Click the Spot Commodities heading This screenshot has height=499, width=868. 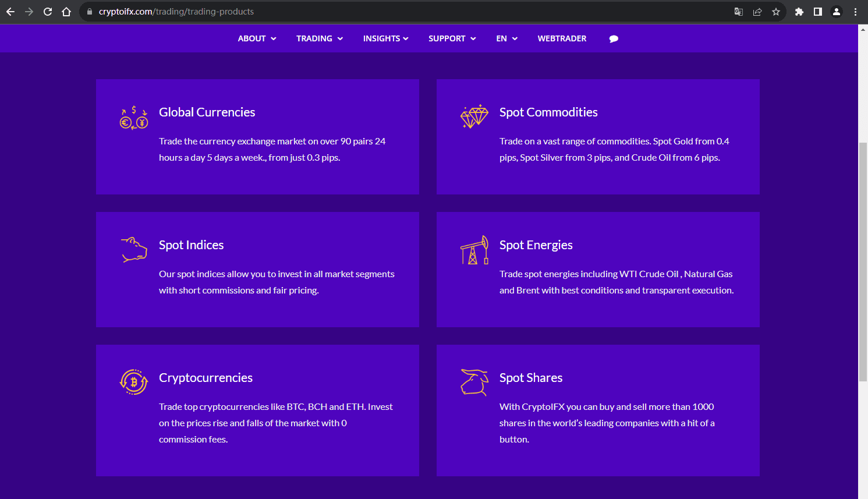(x=548, y=112)
